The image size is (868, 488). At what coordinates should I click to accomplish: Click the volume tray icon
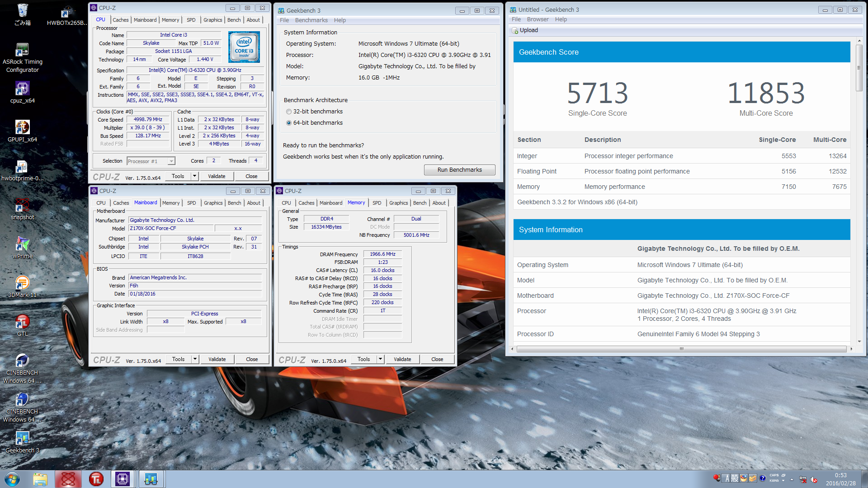(x=814, y=479)
